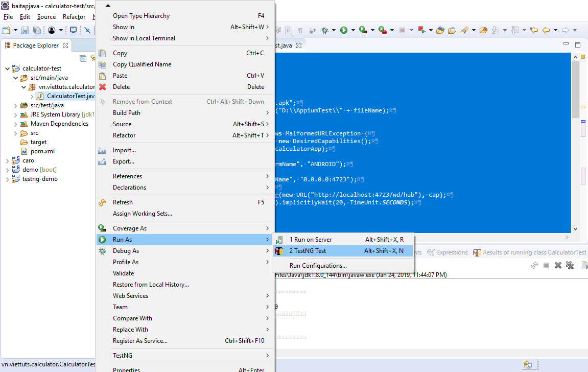Expand the testng-demo project

click(x=8, y=179)
